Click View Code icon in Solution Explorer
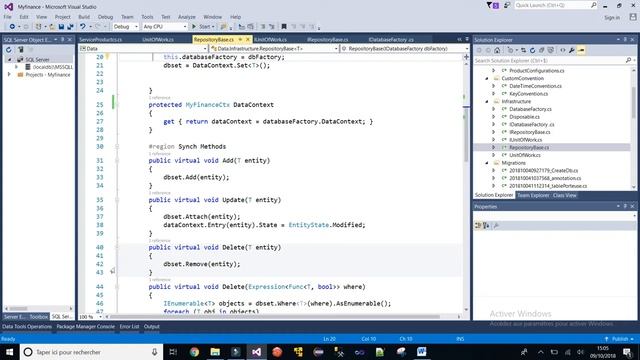640x360 pixels. [x=563, y=50]
